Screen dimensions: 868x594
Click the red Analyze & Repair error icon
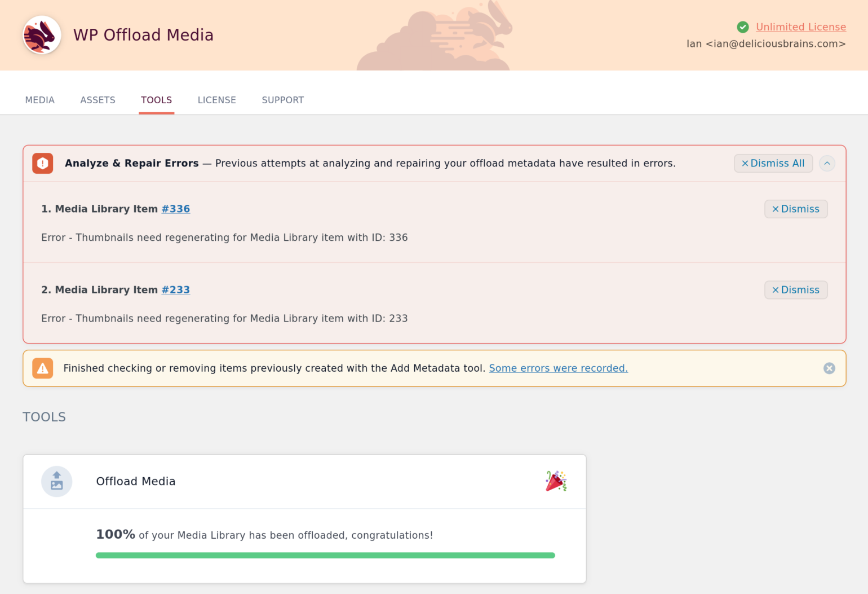pos(43,164)
